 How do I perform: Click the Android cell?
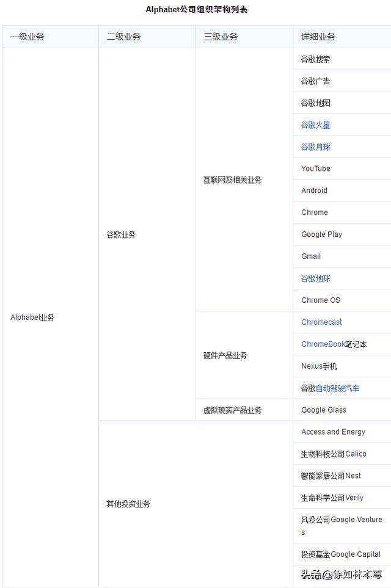(x=342, y=191)
